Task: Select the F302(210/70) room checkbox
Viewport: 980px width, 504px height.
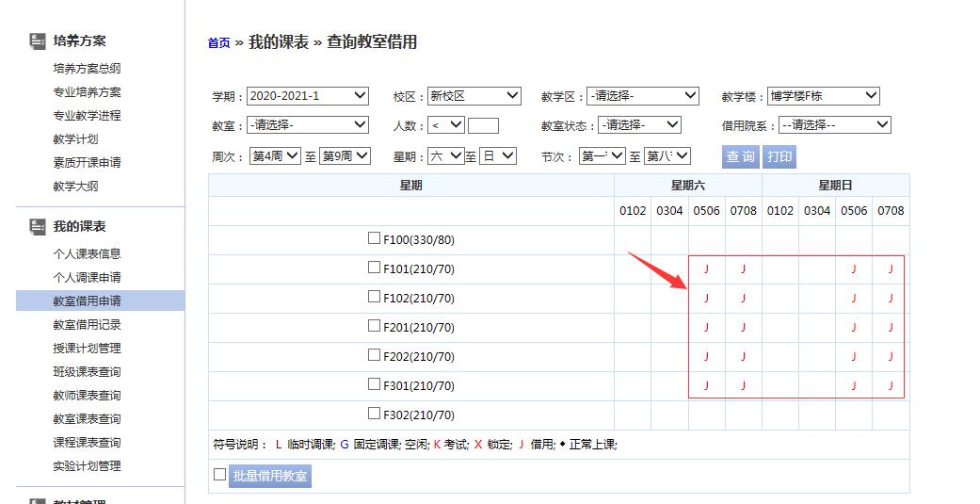Action: [375, 415]
